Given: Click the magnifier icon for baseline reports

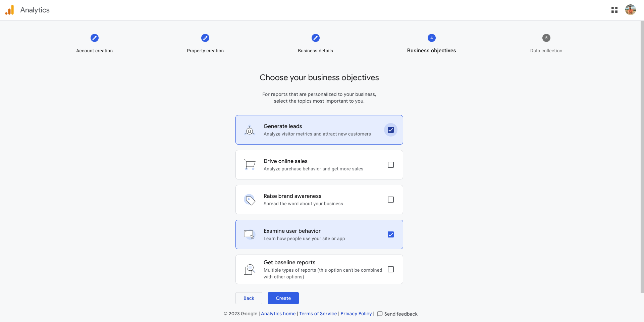Looking at the screenshot, I should coord(250,269).
